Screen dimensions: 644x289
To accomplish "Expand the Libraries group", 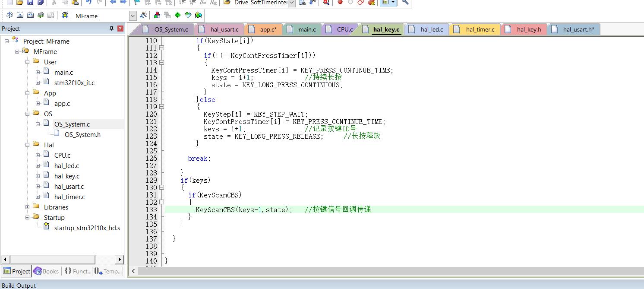I will tap(27, 207).
